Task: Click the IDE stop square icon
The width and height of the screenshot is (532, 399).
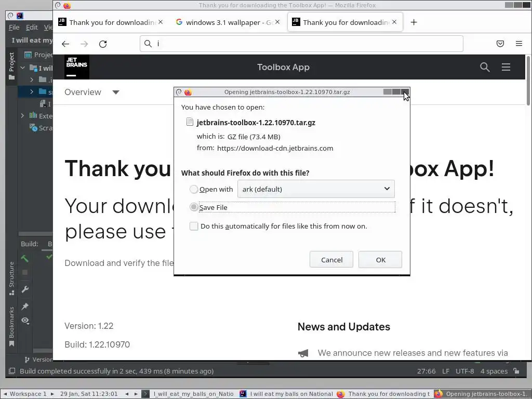Action: tap(25, 272)
